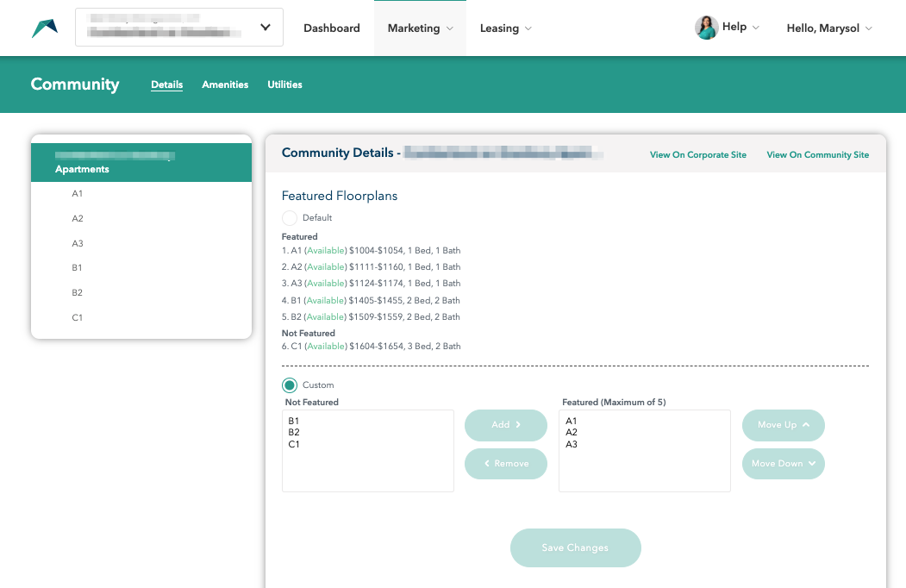The image size is (906, 588).
Task: Click the Remove button
Action: point(505,464)
